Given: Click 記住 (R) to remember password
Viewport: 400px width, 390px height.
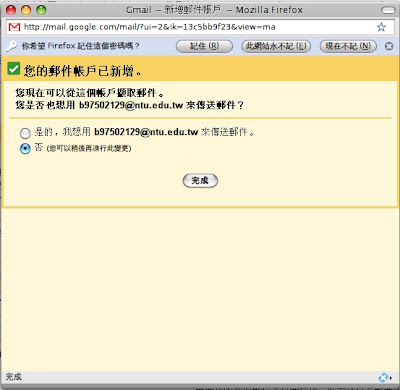Looking at the screenshot, I should (204, 46).
